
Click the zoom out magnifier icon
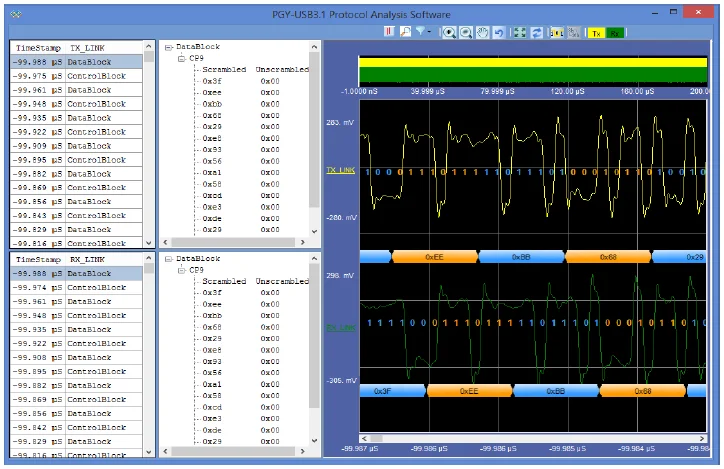(x=466, y=32)
